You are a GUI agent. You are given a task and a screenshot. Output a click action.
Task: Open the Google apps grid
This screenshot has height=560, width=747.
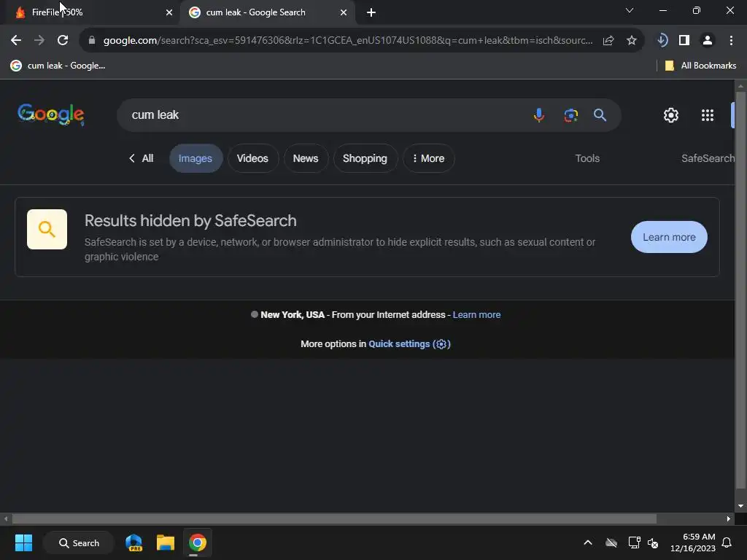point(708,115)
